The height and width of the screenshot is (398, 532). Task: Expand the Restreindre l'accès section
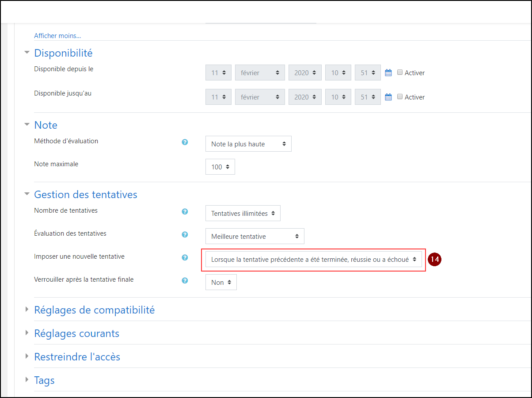(77, 357)
